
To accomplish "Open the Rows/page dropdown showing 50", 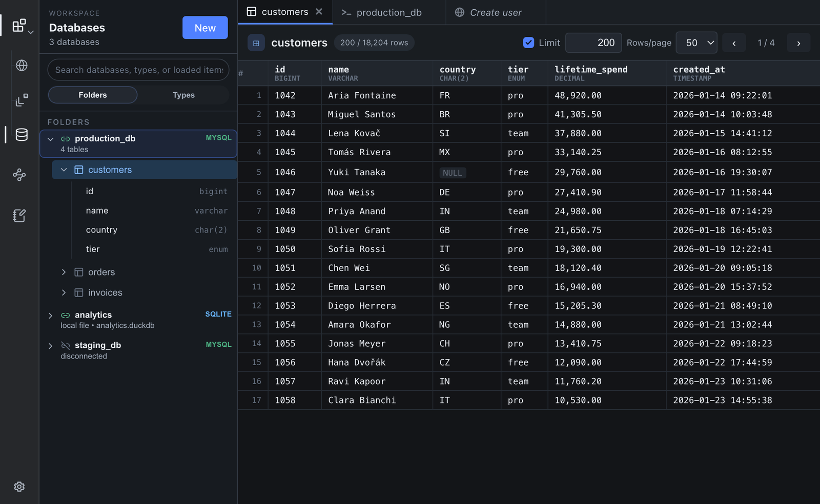I will pyautogui.click(x=696, y=43).
